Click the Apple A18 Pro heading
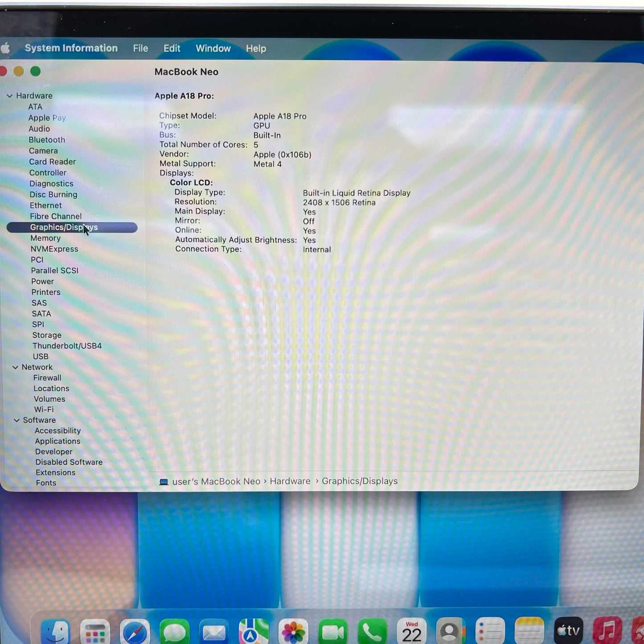 point(184,96)
